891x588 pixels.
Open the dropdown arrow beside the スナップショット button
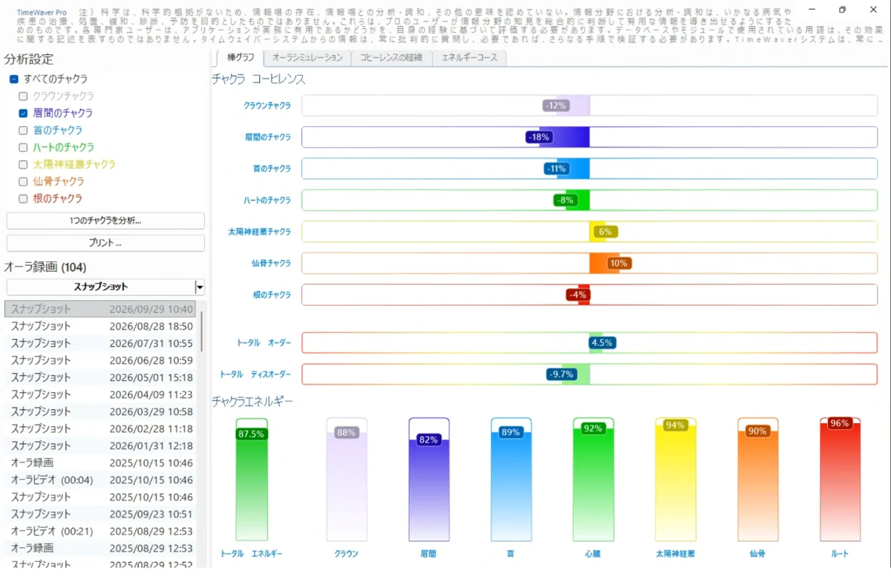[x=200, y=287]
